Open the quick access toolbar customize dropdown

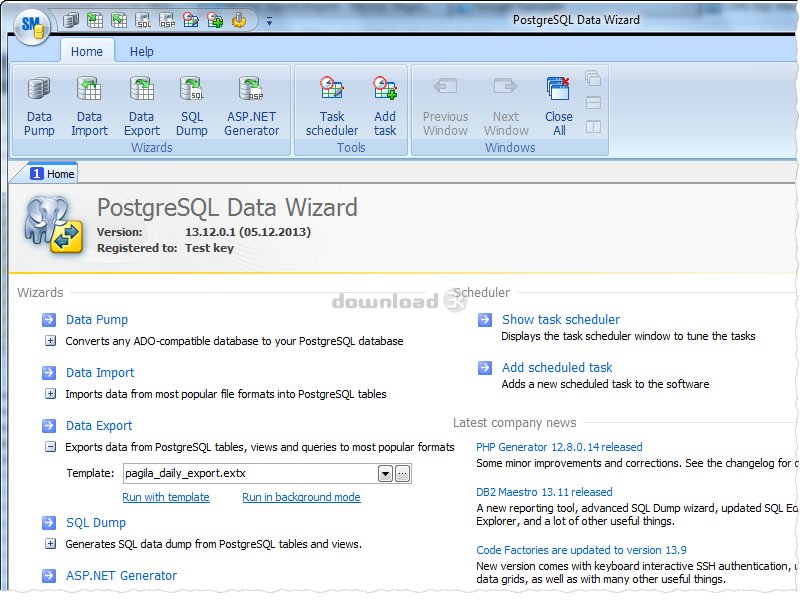coord(269,21)
